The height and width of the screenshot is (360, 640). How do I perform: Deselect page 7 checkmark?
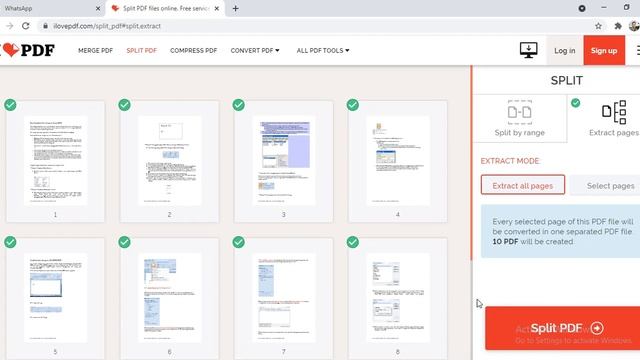click(x=239, y=242)
